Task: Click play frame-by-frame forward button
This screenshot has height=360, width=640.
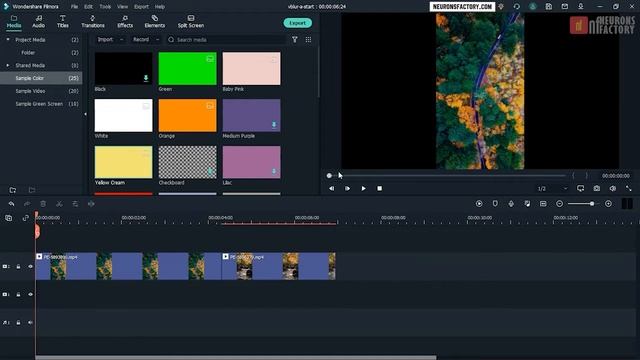Action: [x=347, y=189]
